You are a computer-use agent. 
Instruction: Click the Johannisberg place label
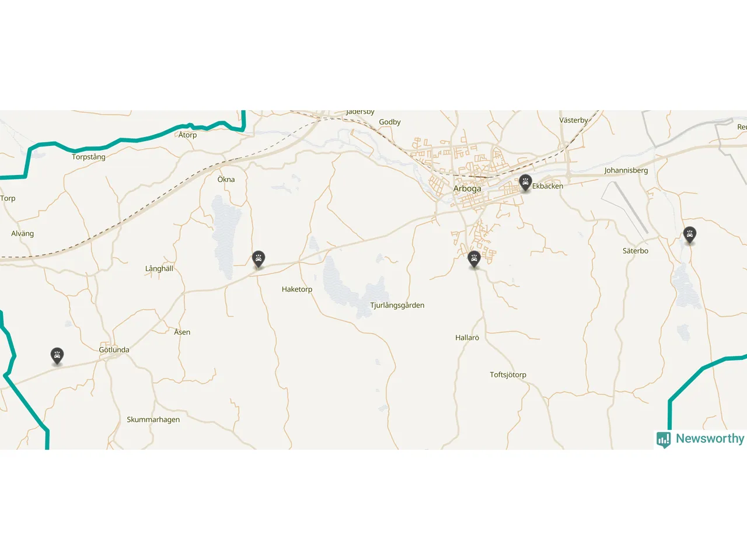click(626, 170)
